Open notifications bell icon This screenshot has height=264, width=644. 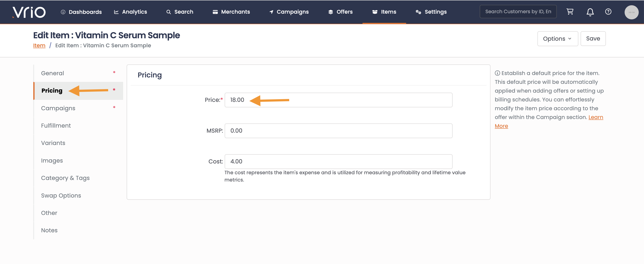pos(590,12)
